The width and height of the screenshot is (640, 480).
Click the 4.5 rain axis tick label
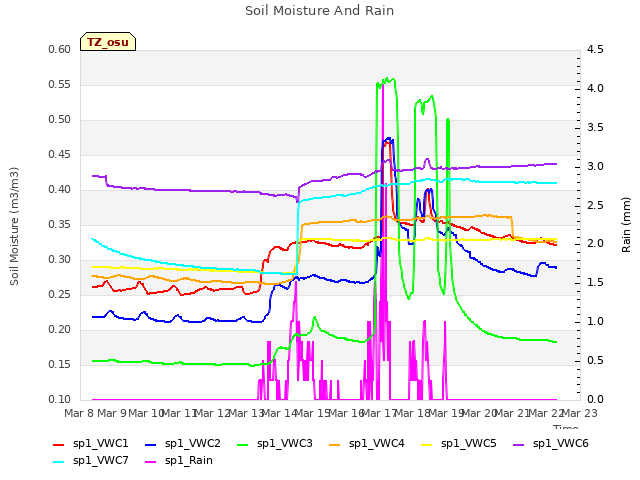pos(595,50)
